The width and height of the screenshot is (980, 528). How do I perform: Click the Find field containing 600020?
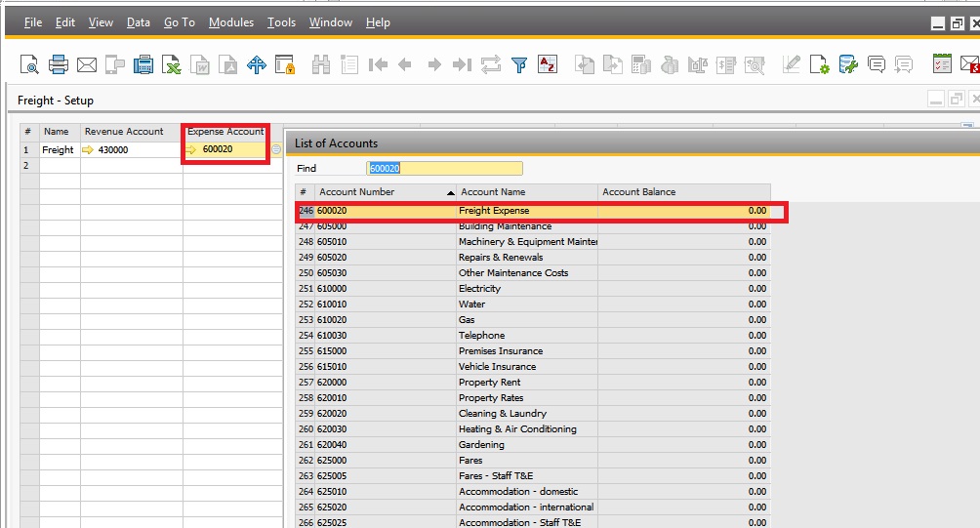coord(444,168)
